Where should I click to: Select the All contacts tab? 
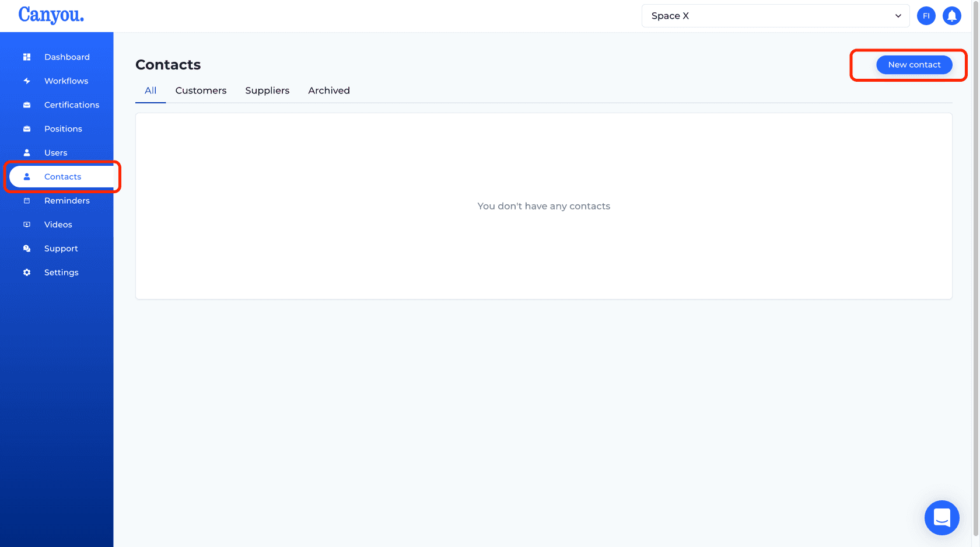150,90
